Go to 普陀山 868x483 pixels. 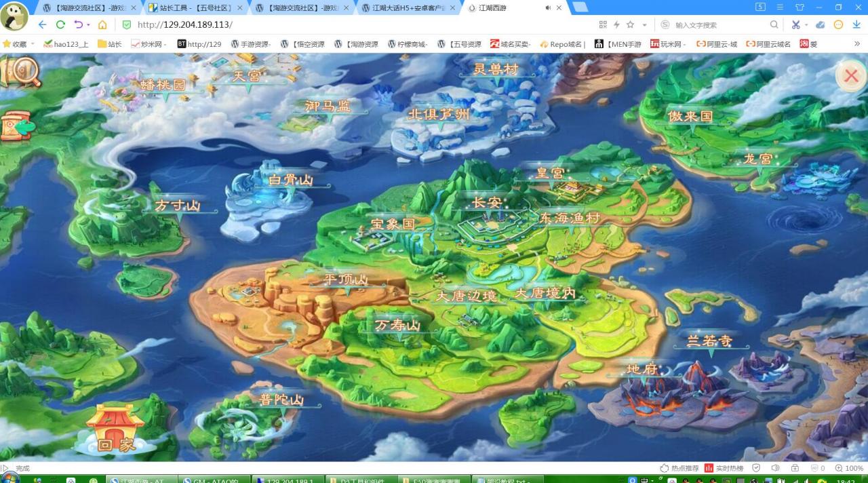(x=281, y=400)
